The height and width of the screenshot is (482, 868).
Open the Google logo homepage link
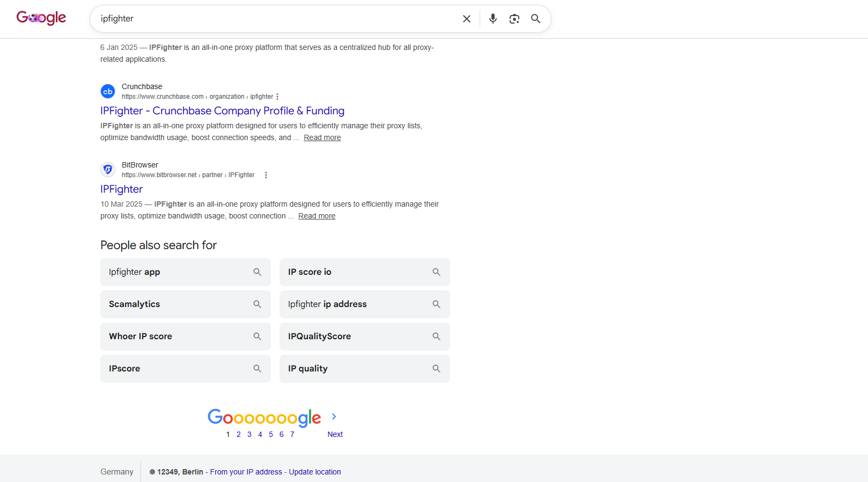pos(41,18)
